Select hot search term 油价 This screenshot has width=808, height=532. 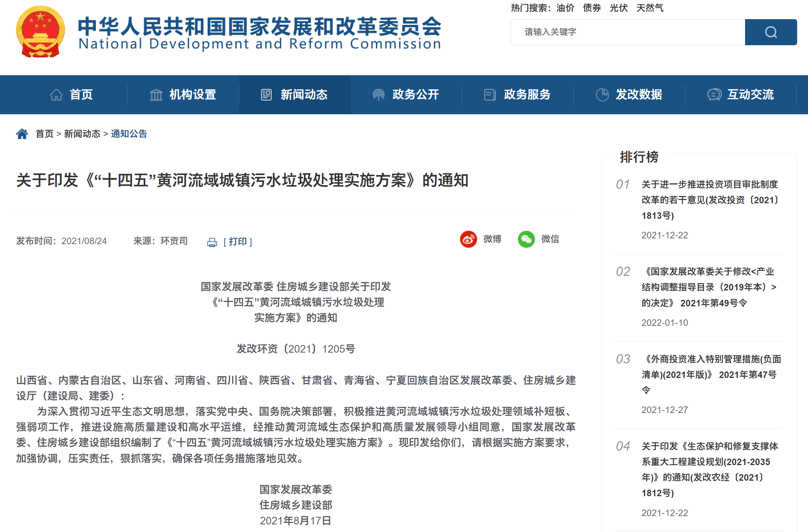[x=565, y=8]
